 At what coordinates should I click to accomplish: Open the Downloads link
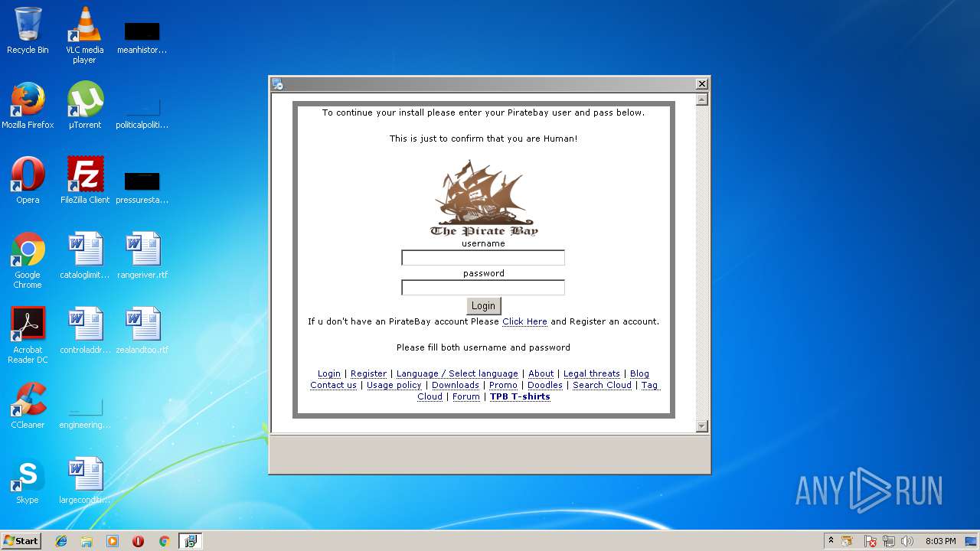coord(456,385)
